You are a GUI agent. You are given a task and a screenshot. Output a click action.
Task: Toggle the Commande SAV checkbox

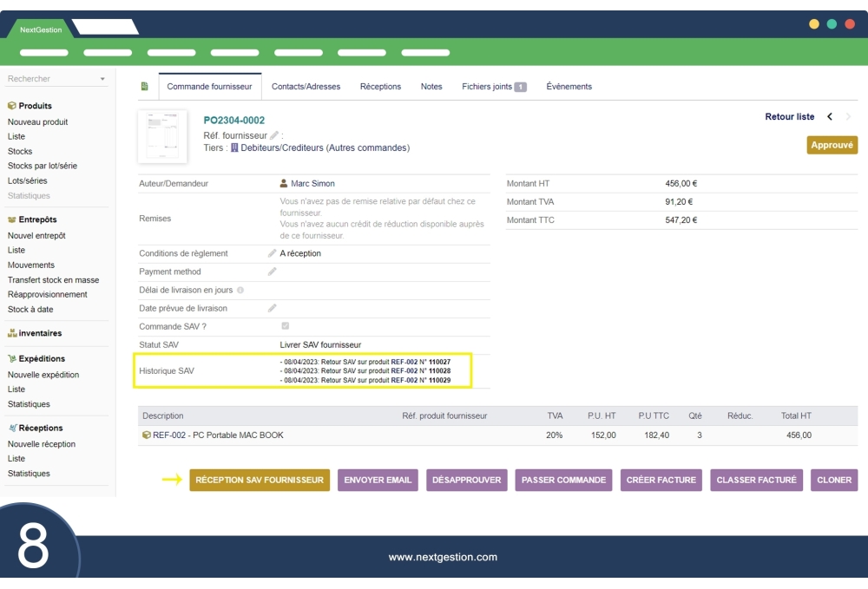(285, 326)
